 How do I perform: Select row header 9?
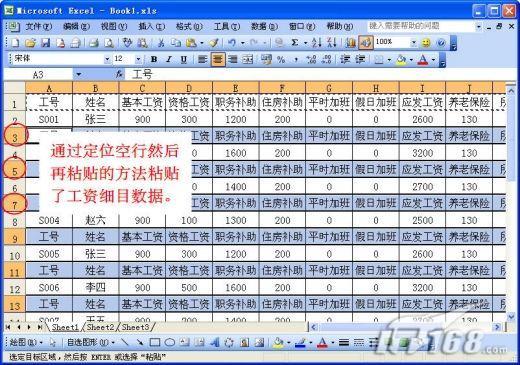(15, 238)
